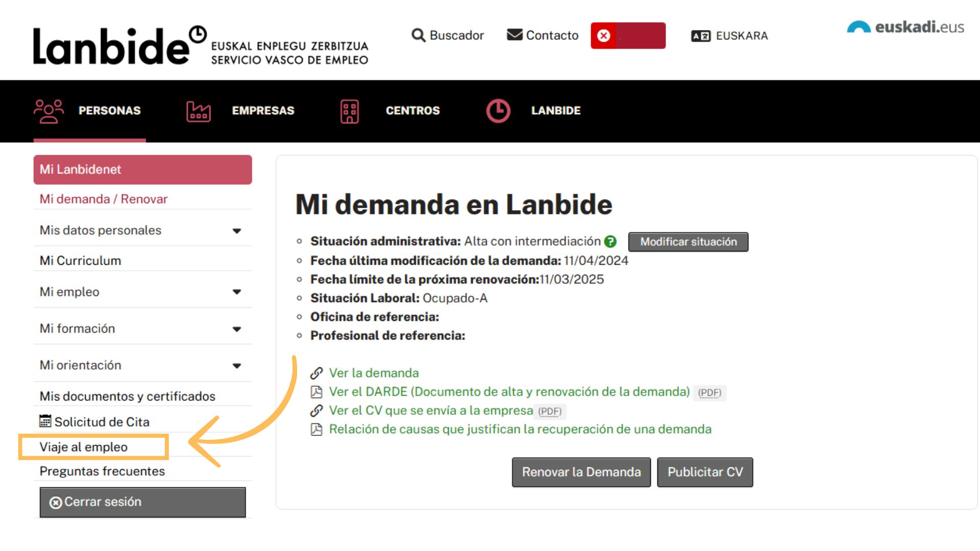Click the calendar icon by Solicitud de Cita

[45, 421]
